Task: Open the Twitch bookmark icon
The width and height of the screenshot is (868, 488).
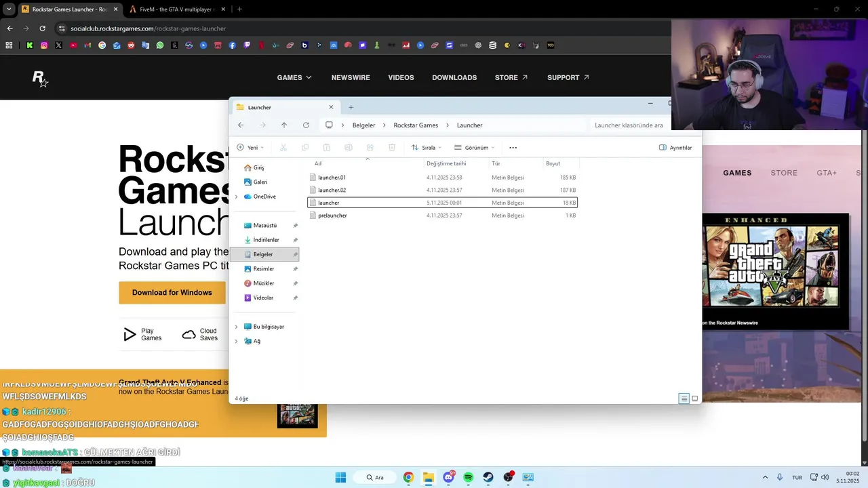Action: [247, 45]
